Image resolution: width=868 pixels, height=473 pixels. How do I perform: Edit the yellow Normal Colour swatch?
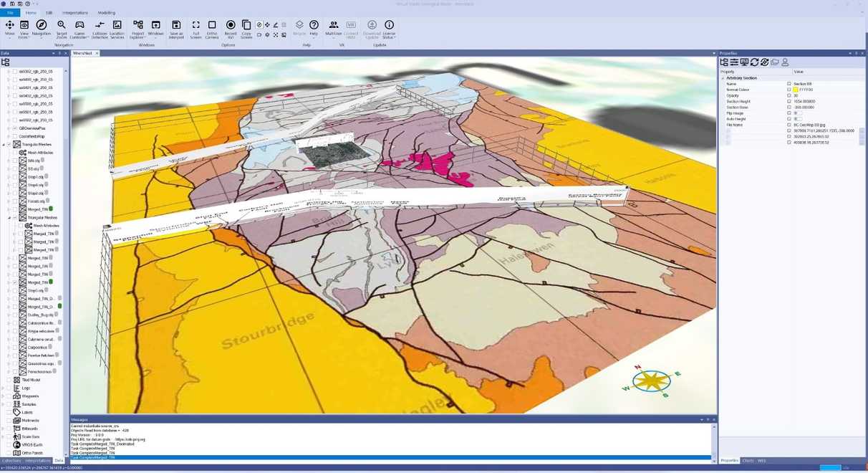pyautogui.click(x=796, y=90)
